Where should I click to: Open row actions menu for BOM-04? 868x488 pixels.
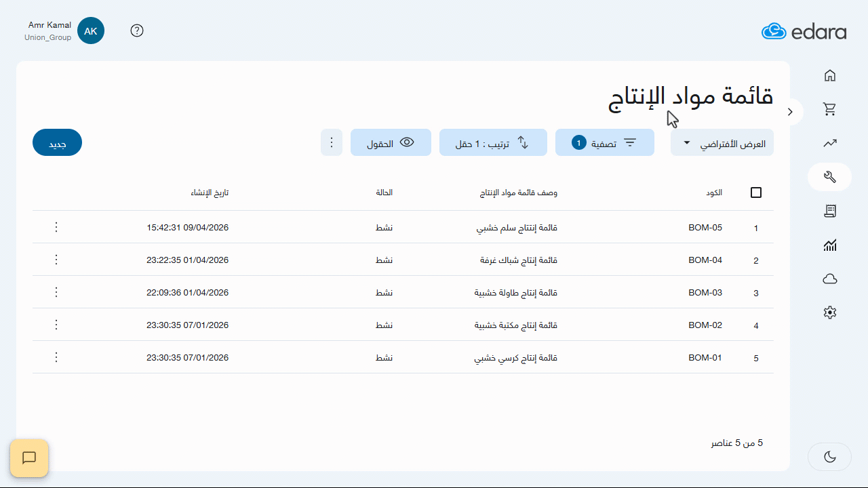pos(56,260)
